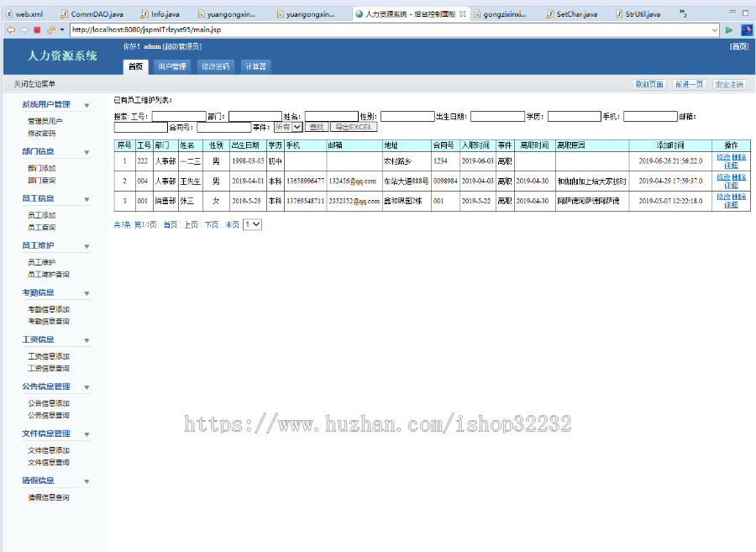This screenshot has height=552, width=756.
Task: Collapse the 考勤信息 sidebar section arrow
Action: [x=87, y=293]
